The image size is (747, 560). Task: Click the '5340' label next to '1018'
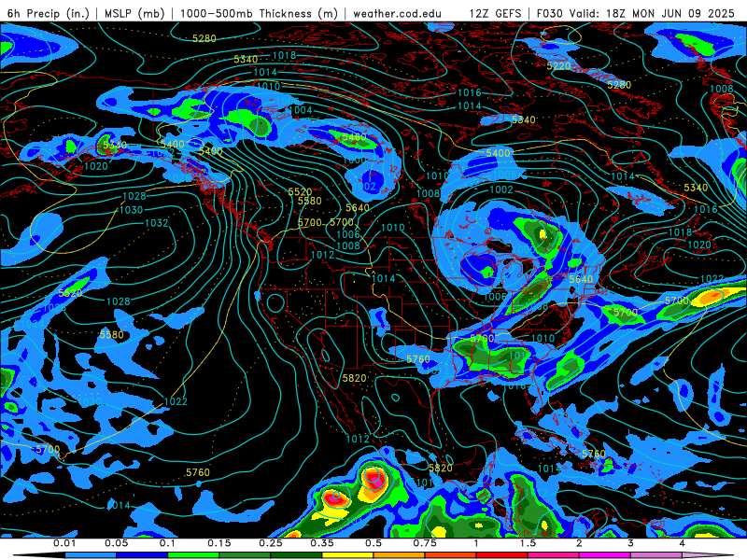point(246,59)
